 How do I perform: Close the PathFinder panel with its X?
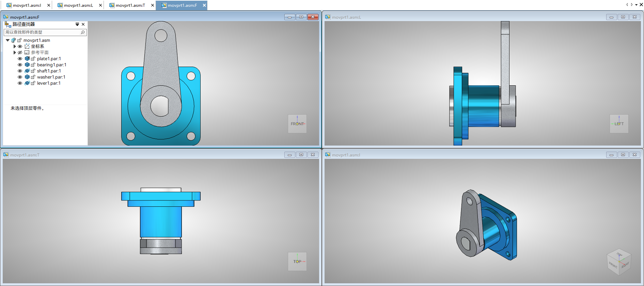pyautogui.click(x=83, y=24)
